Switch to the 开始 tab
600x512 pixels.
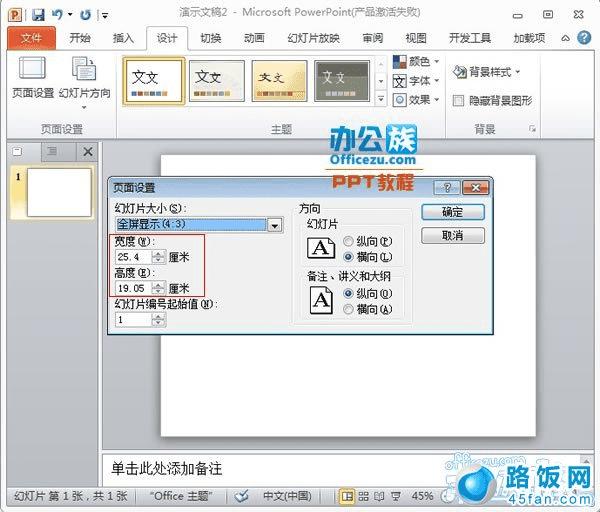pos(80,38)
